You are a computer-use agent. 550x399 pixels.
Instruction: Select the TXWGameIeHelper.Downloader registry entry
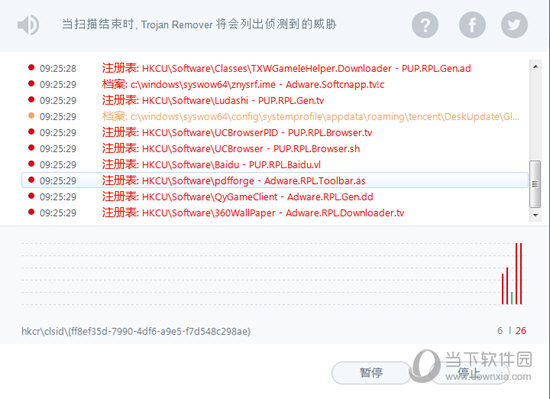[275, 68]
